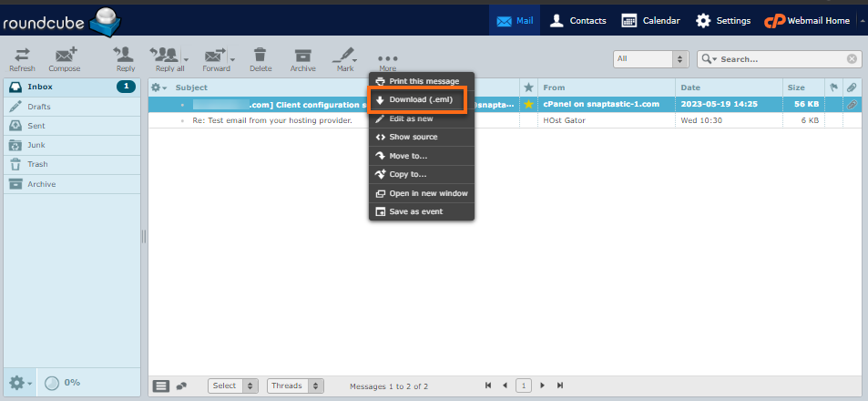This screenshot has height=401, width=868.
Task: Compose a new email message
Action: (x=65, y=59)
